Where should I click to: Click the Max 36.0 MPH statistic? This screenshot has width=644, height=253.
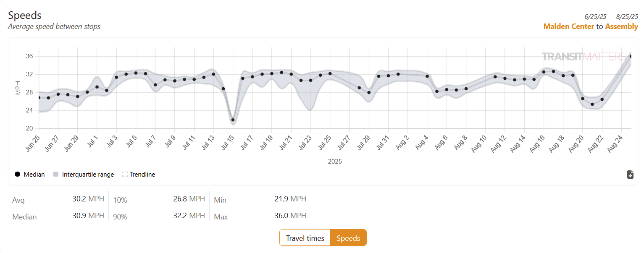click(290, 216)
